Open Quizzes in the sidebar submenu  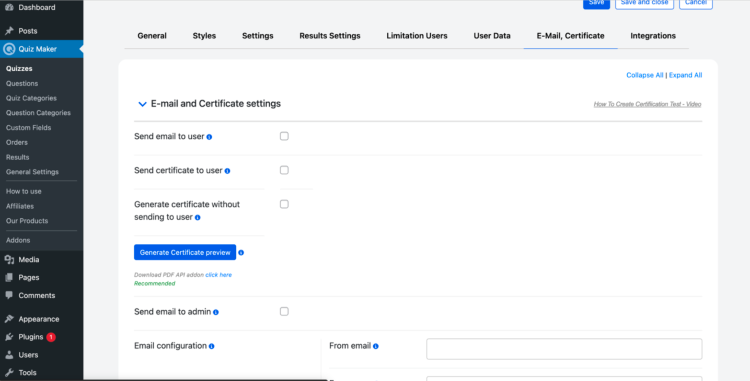[19, 68]
